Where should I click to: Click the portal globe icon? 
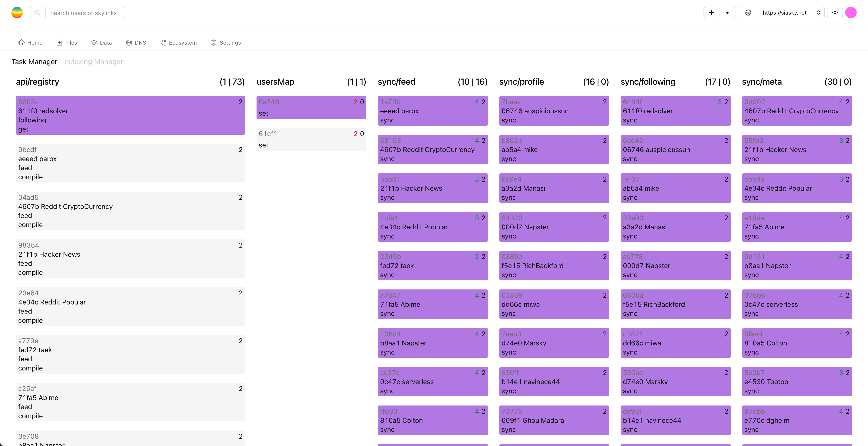pos(748,13)
